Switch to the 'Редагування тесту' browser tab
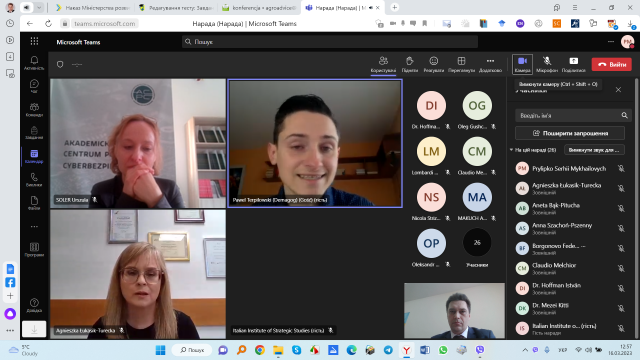 [176, 8]
